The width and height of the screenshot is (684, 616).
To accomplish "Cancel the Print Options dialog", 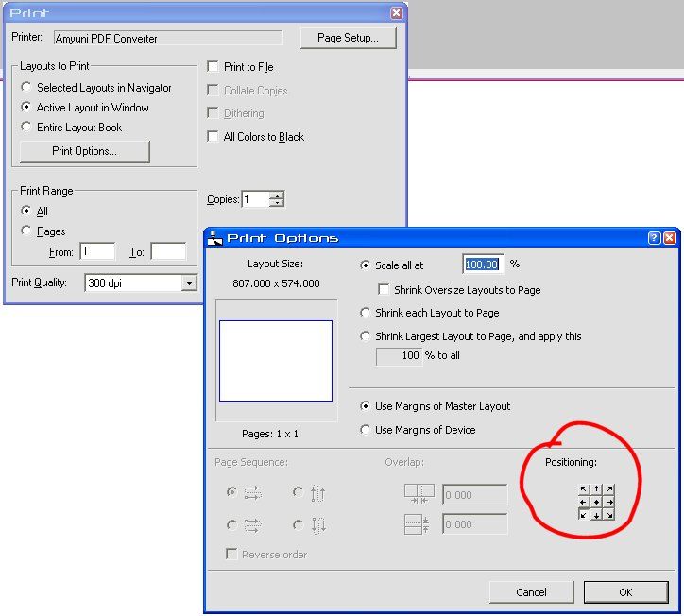I will point(531,592).
